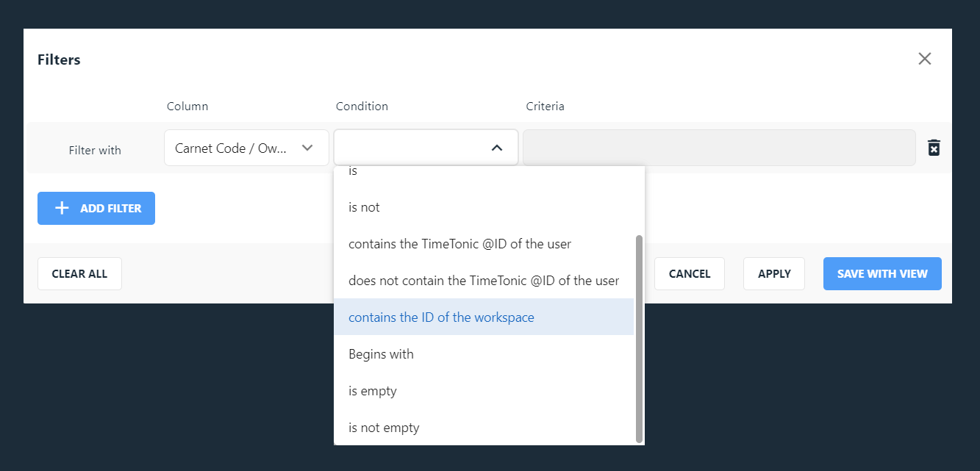Collapse the Condition dropdown chevron
Image resolution: width=980 pixels, height=471 pixels.
click(x=497, y=148)
